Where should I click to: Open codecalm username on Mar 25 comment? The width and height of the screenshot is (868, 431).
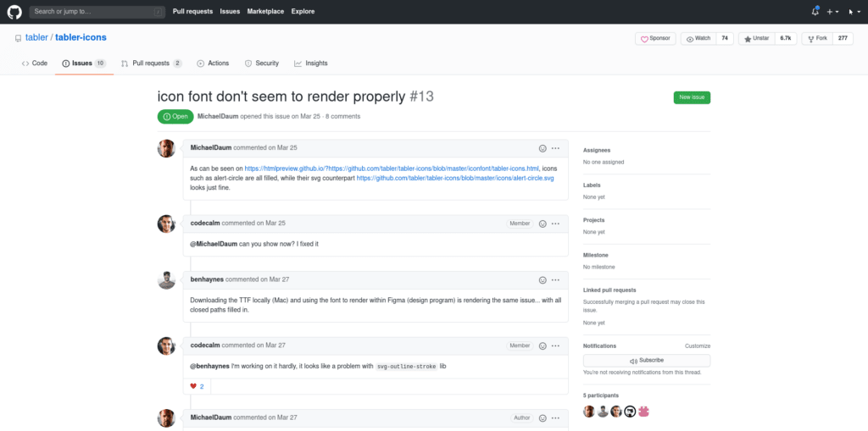click(205, 224)
